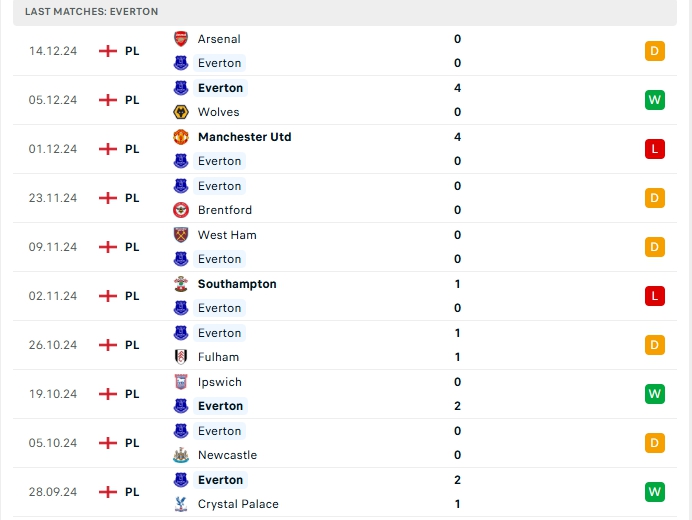
Task: Click the Wolves club crest icon
Action: (180, 112)
